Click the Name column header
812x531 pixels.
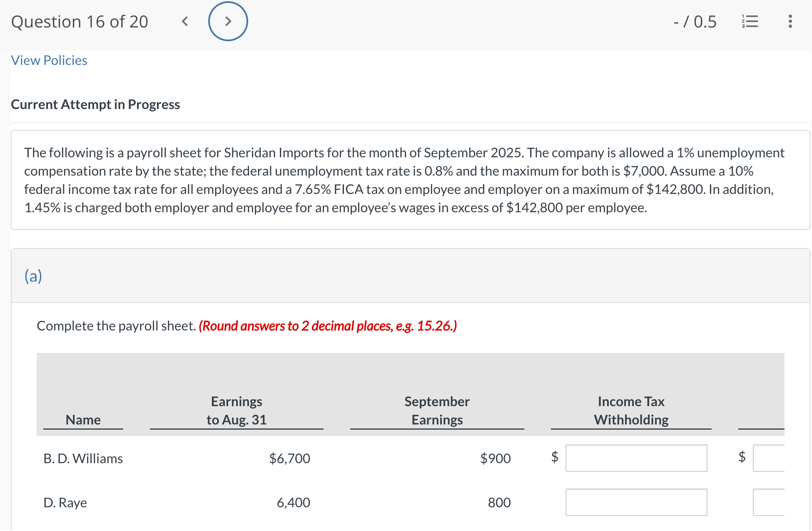[x=83, y=420]
